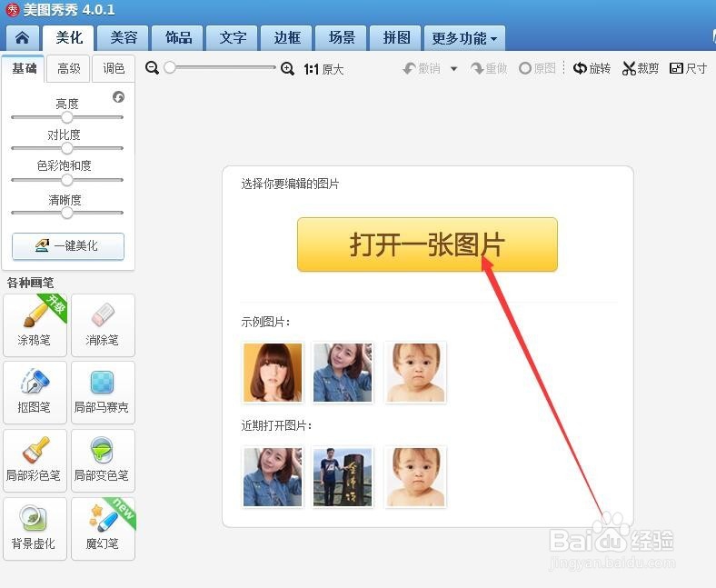Expand the undo history dropdown arrow

point(454,69)
